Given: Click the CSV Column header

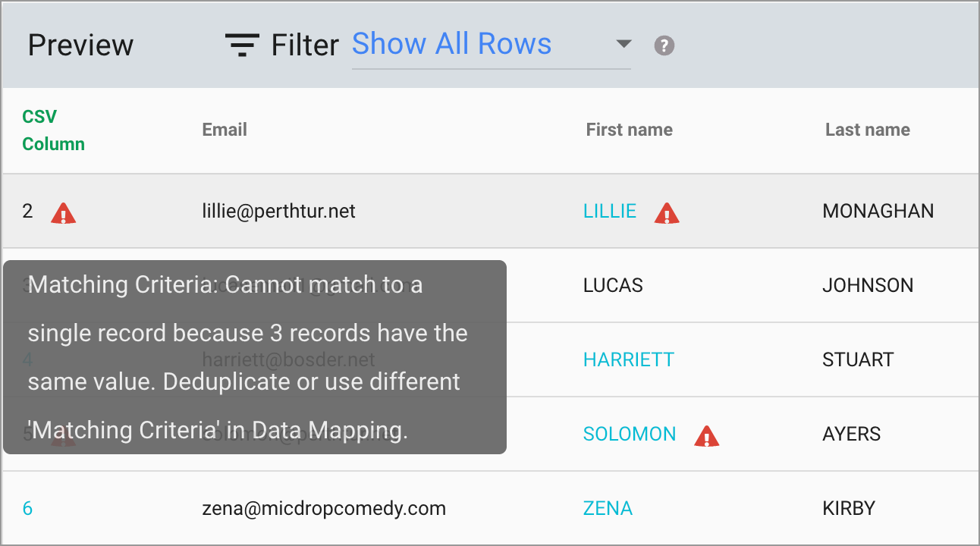Looking at the screenshot, I should [x=53, y=130].
